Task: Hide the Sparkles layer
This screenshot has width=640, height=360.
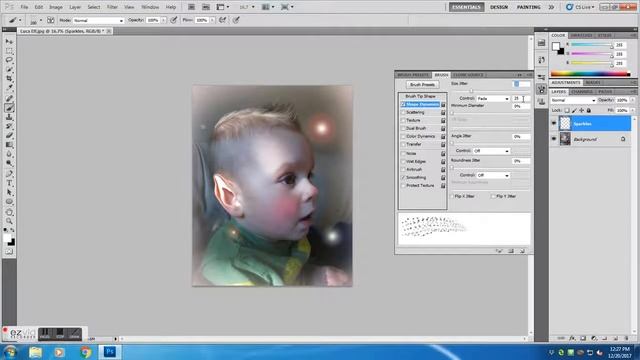Action: click(554, 123)
